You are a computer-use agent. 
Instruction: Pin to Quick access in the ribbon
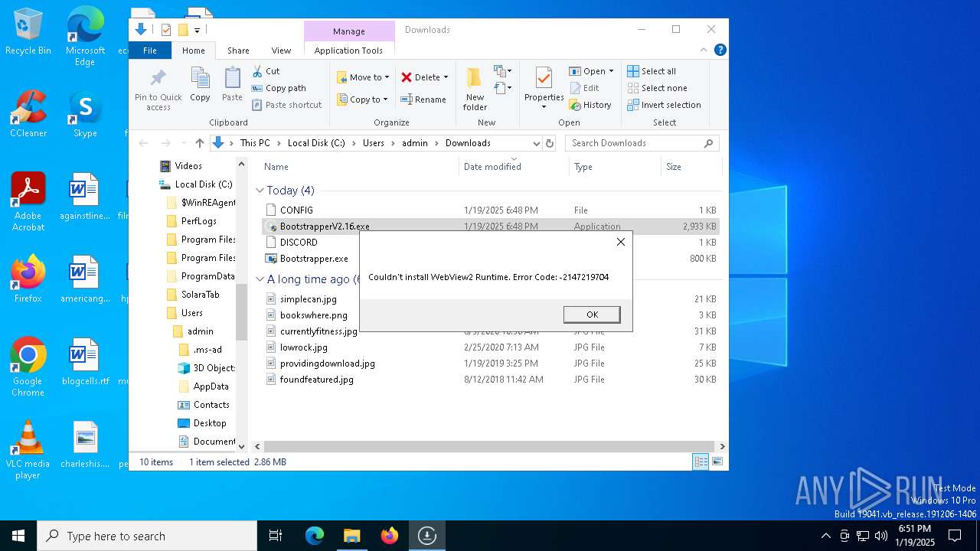[x=158, y=90]
